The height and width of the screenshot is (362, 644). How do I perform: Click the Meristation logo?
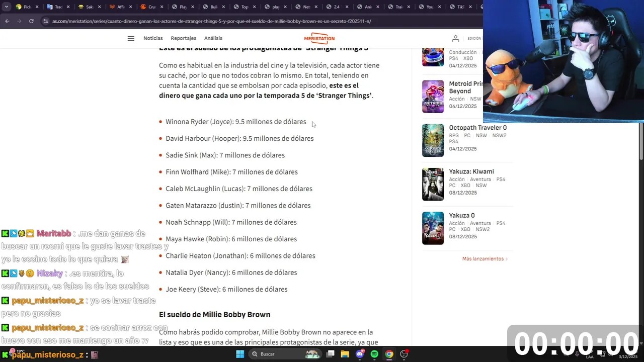(319, 38)
